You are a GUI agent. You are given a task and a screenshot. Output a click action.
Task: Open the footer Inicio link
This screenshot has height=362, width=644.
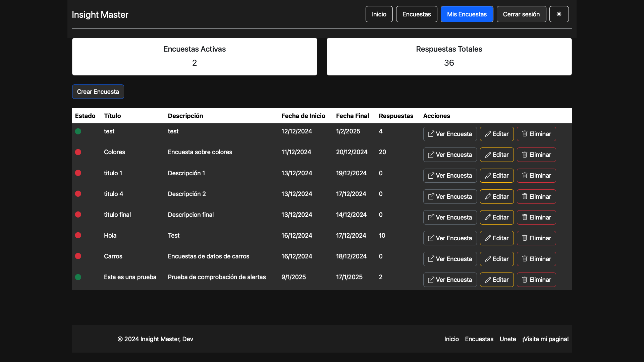click(451, 339)
